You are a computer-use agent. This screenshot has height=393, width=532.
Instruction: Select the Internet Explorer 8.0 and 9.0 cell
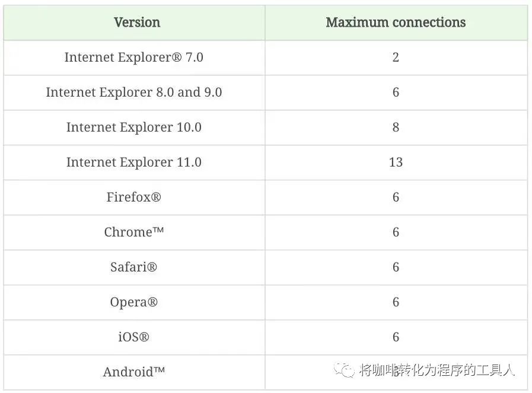pyautogui.click(x=133, y=92)
